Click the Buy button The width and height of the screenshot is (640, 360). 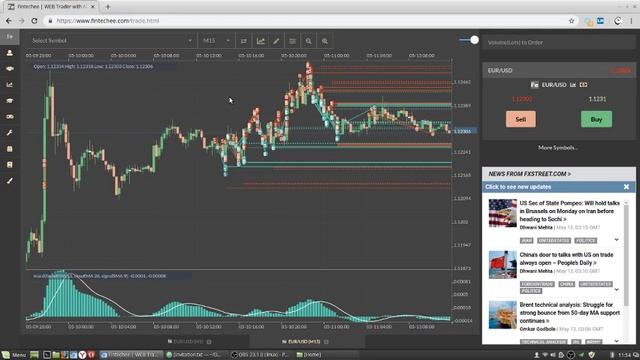tap(596, 119)
